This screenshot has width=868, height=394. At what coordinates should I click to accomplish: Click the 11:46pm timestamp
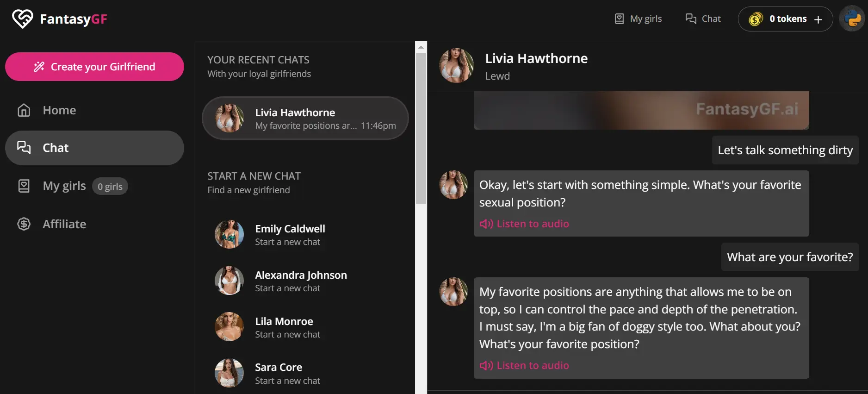point(378,125)
